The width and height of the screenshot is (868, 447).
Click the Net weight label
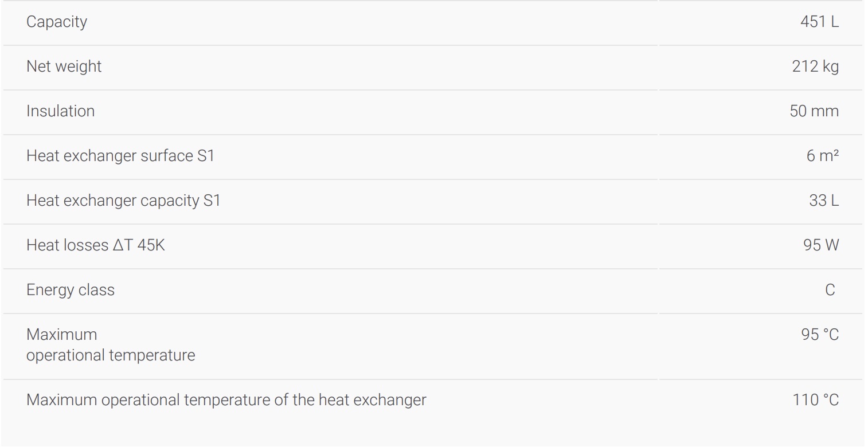tap(64, 66)
